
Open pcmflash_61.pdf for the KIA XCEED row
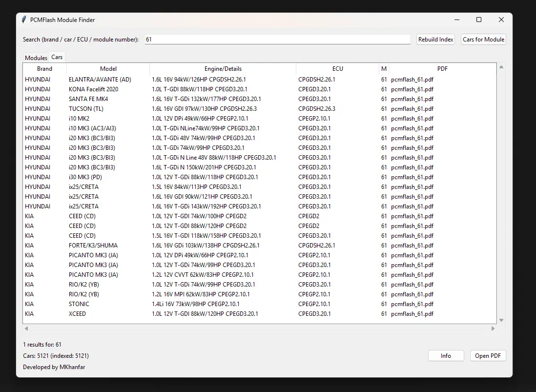[x=412, y=313]
